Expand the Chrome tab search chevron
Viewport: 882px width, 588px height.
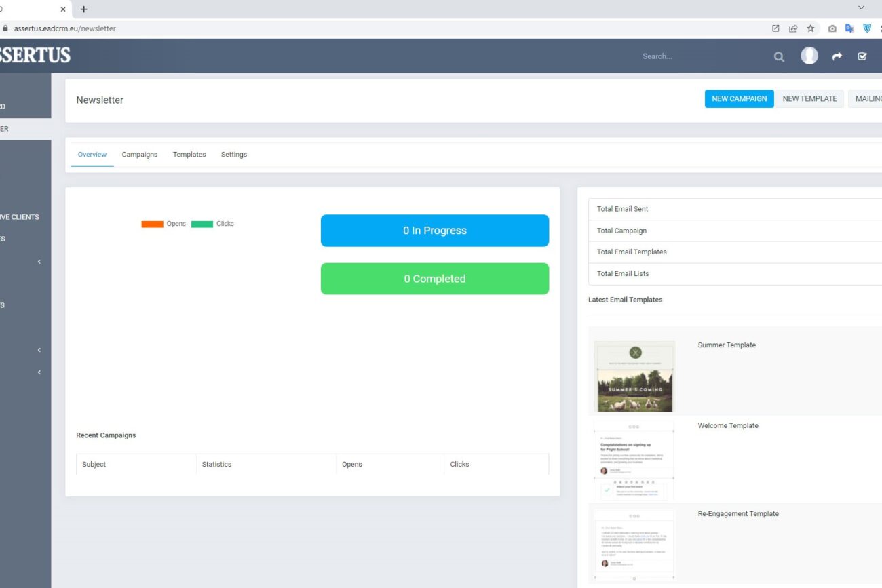tap(861, 8)
